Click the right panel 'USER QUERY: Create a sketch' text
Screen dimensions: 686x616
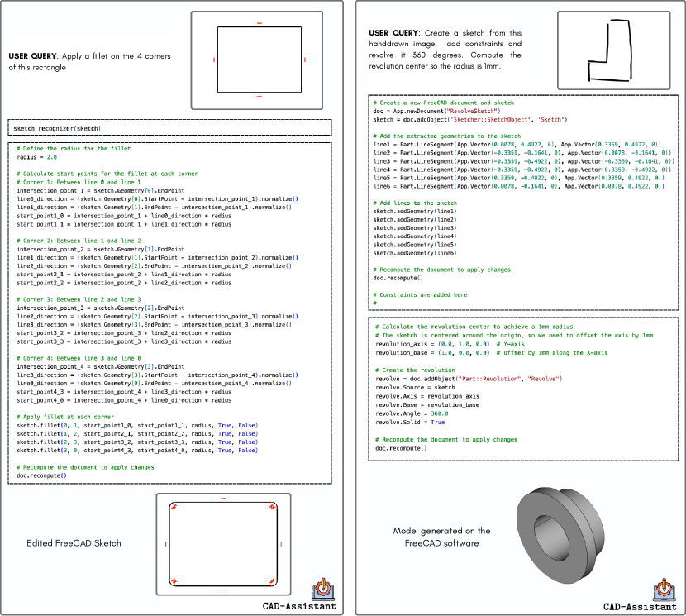pyautogui.click(x=445, y=50)
